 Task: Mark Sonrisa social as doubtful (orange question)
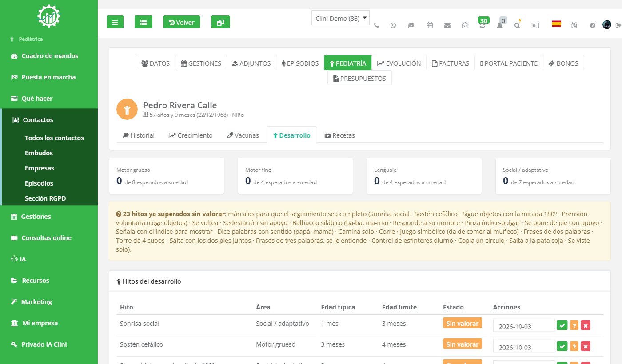(x=574, y=325)
